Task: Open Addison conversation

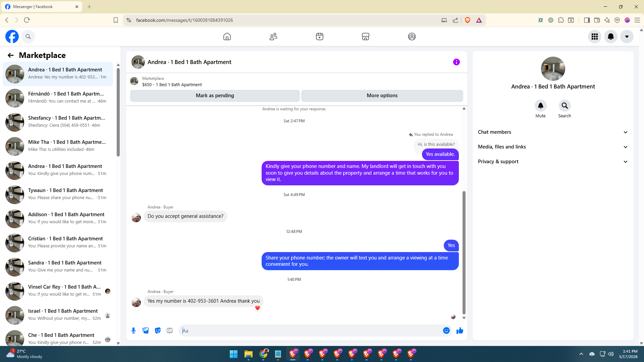Action: point(58,219)
